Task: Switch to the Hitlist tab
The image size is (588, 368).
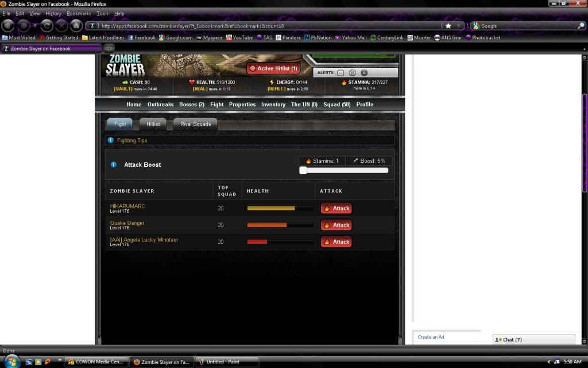Action: (153, 124)
